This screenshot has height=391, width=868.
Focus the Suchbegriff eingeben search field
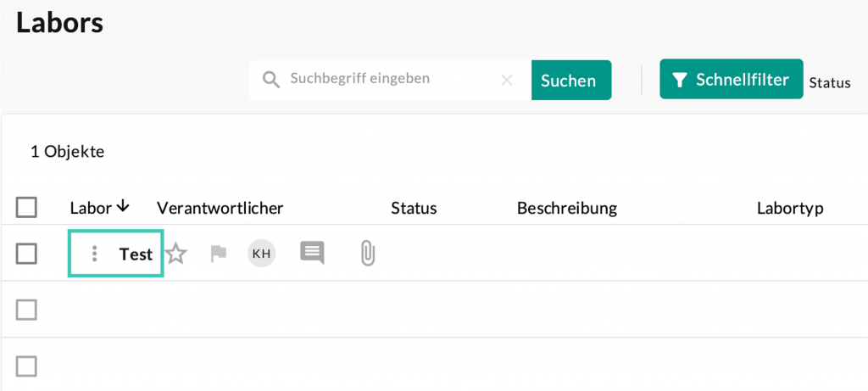[x=390, y=79]
